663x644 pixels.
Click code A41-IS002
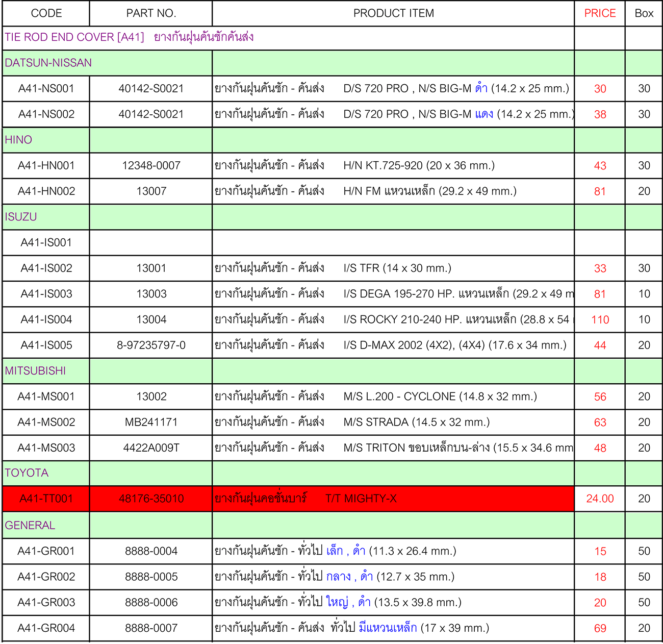click(46, 268)
